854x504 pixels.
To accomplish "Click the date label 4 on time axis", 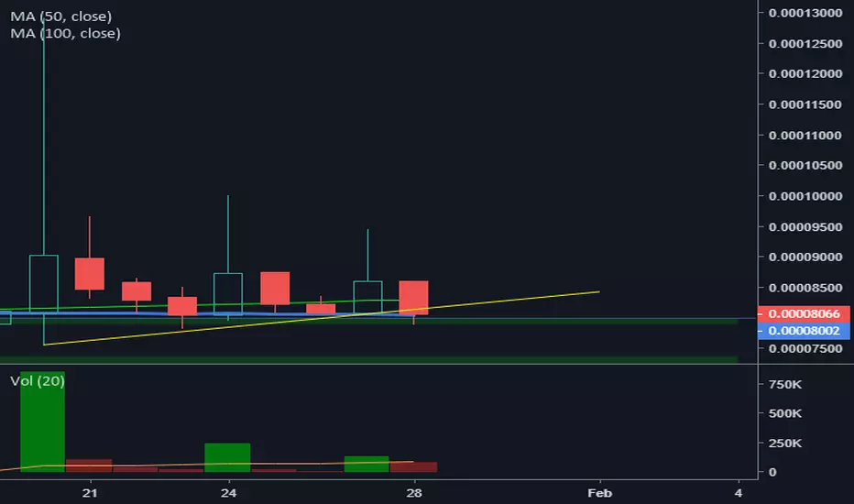I will 739,493.
